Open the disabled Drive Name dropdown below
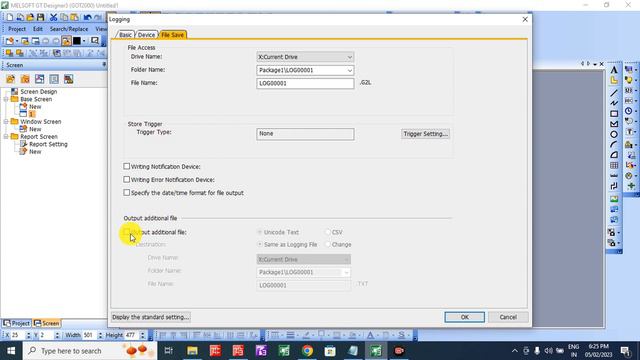 (346, 259)
